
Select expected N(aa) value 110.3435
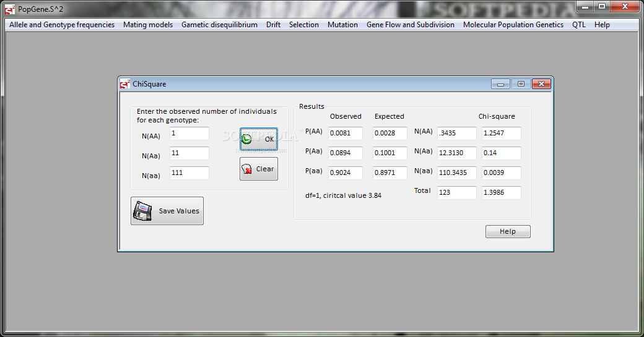[457, 173]
